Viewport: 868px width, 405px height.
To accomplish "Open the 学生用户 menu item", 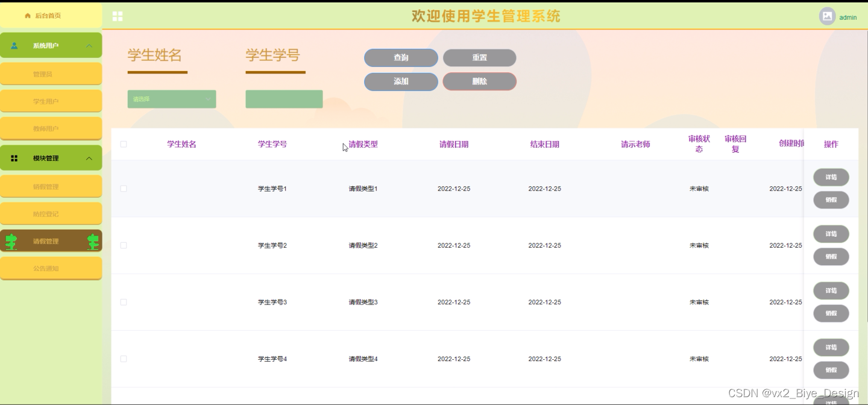I will (51, 101).
